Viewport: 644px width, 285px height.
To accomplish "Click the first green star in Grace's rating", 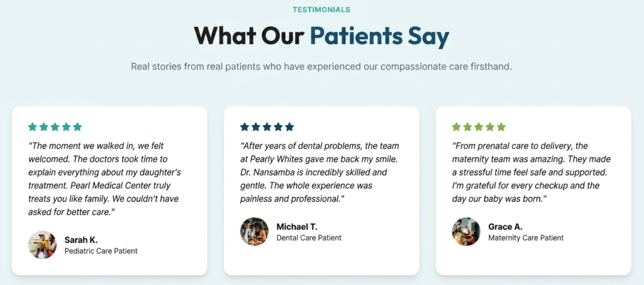I will [x=457, y=127].
